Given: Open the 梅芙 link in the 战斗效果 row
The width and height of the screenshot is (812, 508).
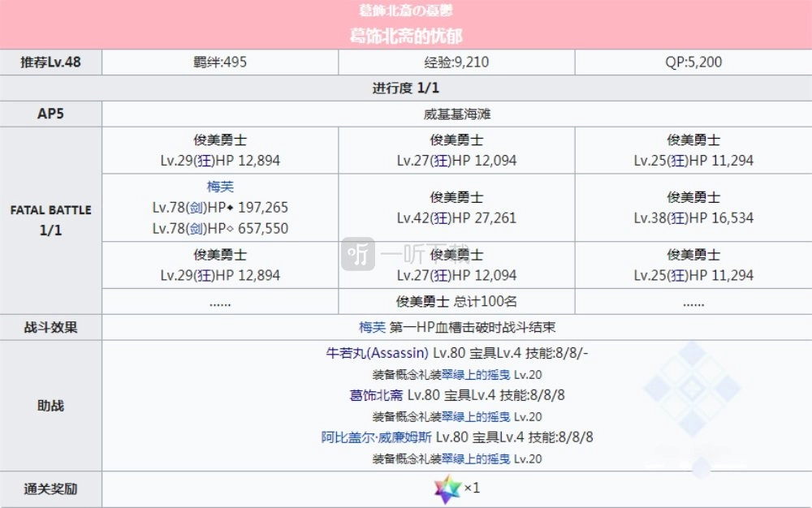Looking at the screenshot, I should pyautogui.click(x=373, y=328).
